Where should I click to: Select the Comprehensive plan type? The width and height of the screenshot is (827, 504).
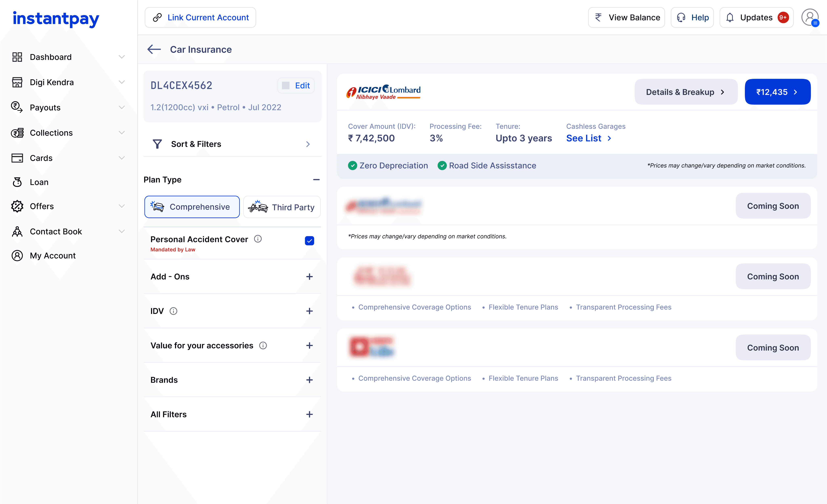(192, 207)
